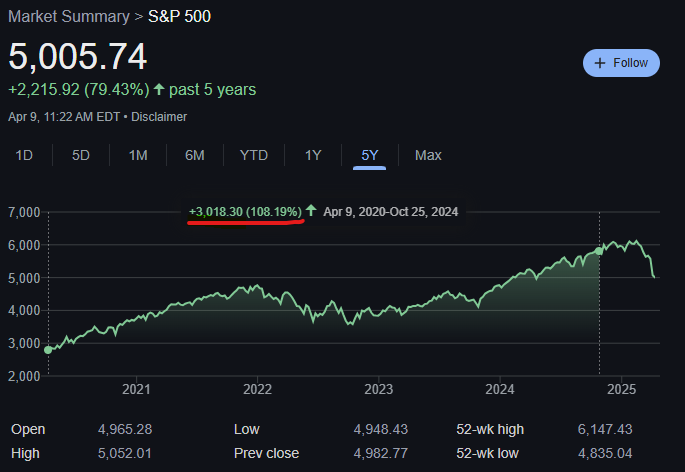Click the 52-wk high value 6,147.43

605,429
